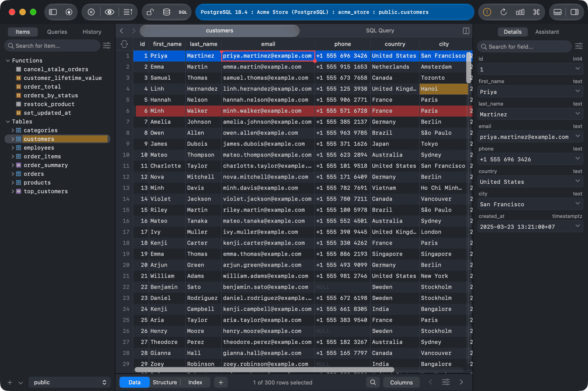
Task: Switch to the Structure view
Action: pyautogui.click(x=165, y=382)
